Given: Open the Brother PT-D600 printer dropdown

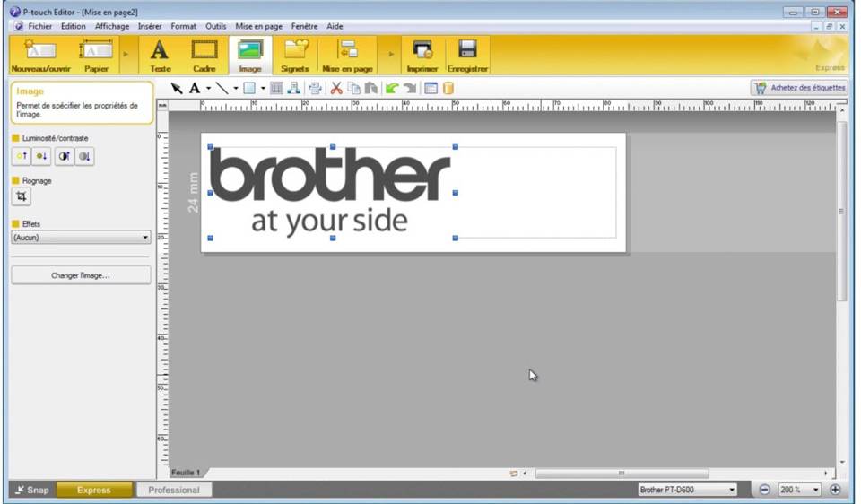Looking at the screenshot, I should (687, 490).
